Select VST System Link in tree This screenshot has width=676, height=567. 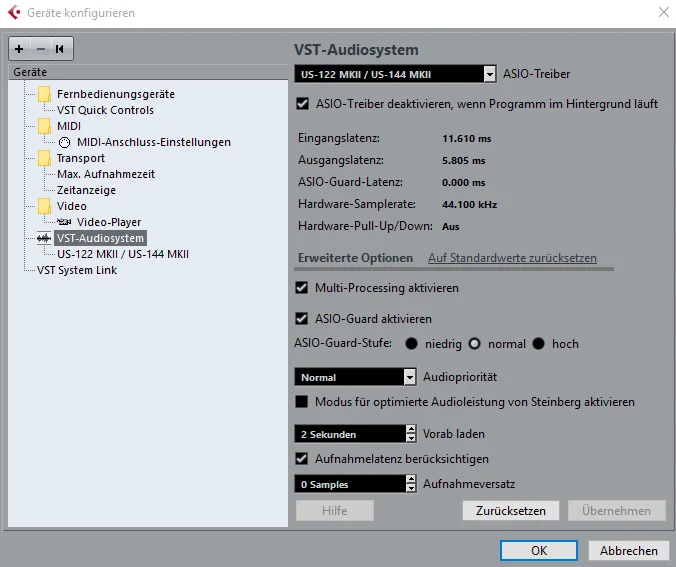[75, 270]
